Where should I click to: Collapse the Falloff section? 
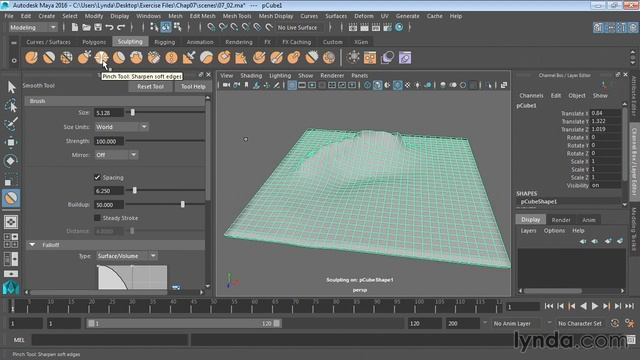pyautogui.click(x=32, y=244)
